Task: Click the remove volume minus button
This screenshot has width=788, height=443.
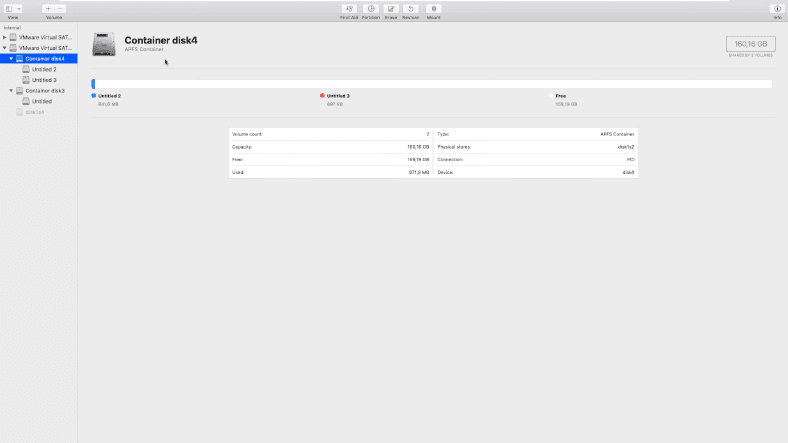Action: pyautogui.click(x=60, y=9)
